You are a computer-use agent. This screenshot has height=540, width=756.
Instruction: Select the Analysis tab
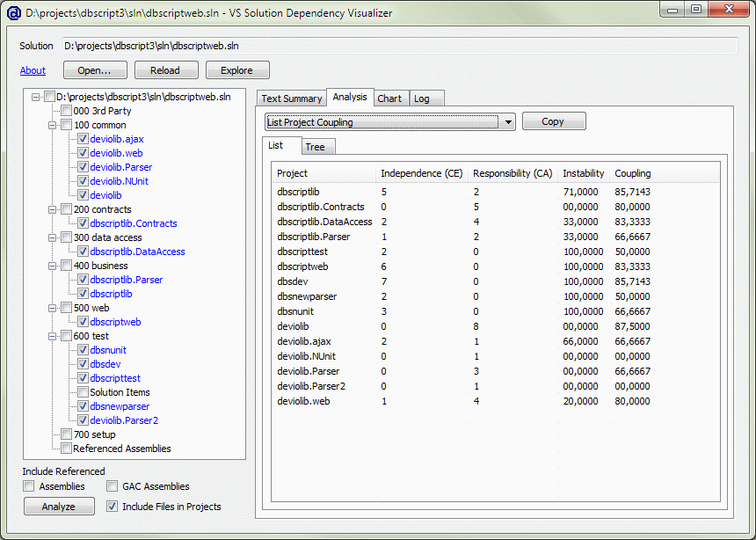pyautogui.click(x=350, y=97)
